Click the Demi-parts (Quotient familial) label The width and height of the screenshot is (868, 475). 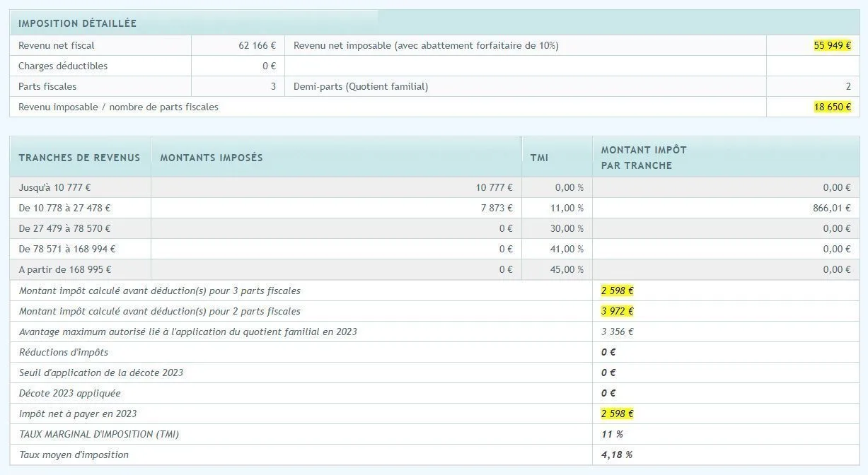[x=360, y=86]
